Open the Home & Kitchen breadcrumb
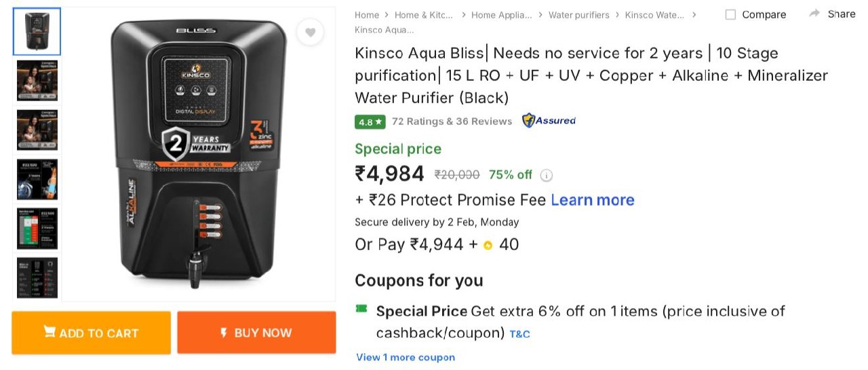Viewport: 868px width, 370px height. coord(423,14)
